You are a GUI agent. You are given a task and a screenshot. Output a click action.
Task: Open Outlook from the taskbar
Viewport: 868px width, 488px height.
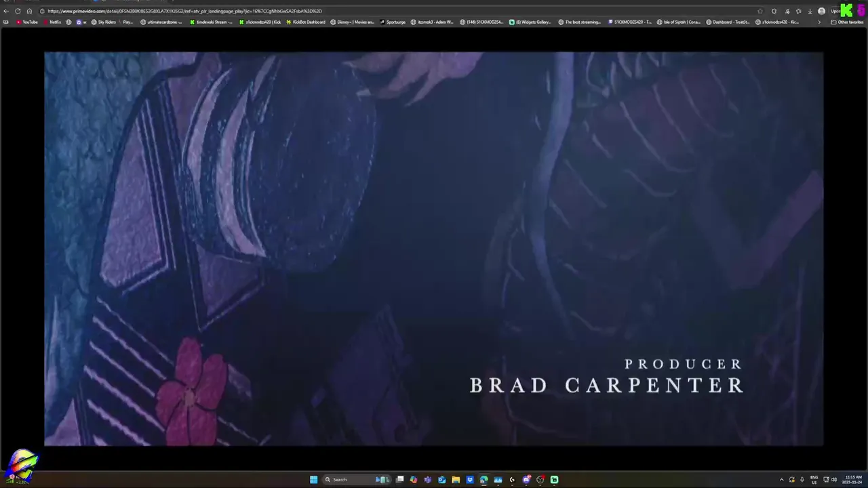[x=441, y=480]
